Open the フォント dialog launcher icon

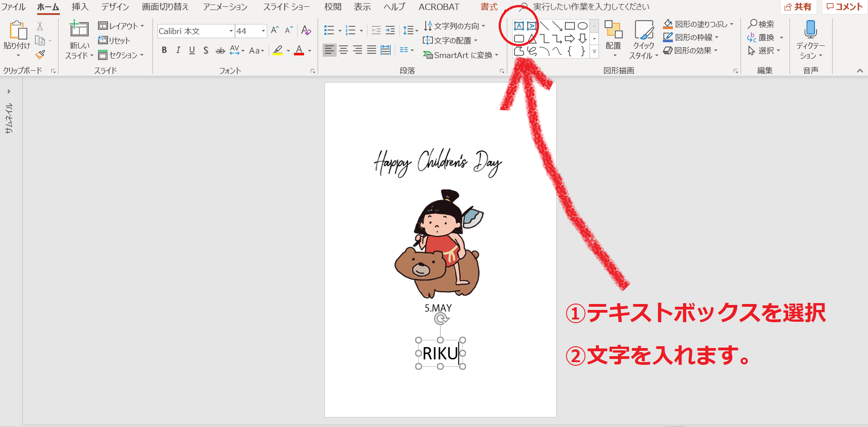[313, 71]
